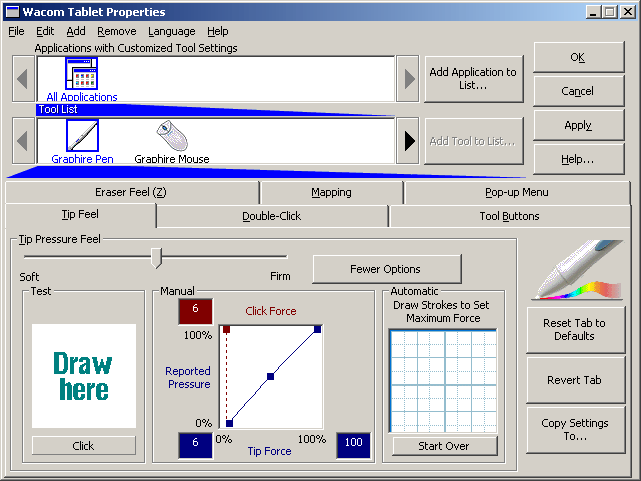
Task: Click the Wacom title bar icon
Action: pos(12,11)
